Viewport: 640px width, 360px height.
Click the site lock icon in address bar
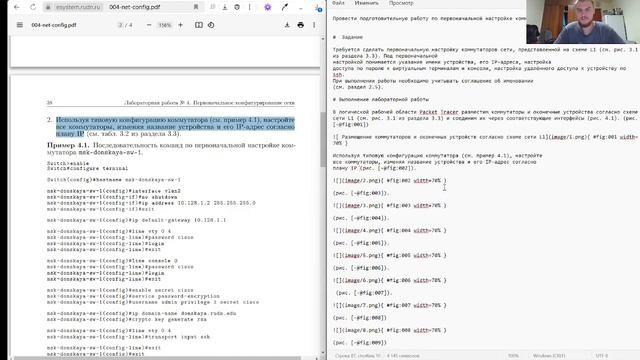(48, 7)
